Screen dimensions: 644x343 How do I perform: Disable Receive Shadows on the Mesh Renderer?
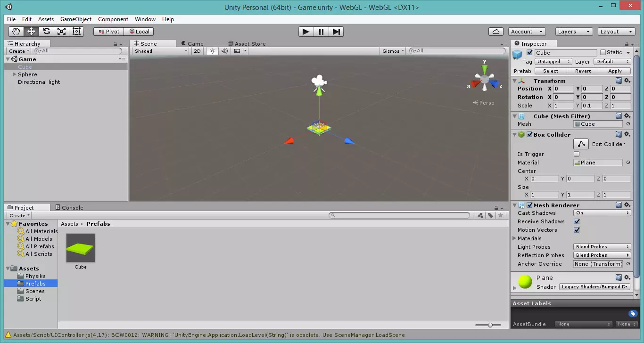(x=577, y=221)
